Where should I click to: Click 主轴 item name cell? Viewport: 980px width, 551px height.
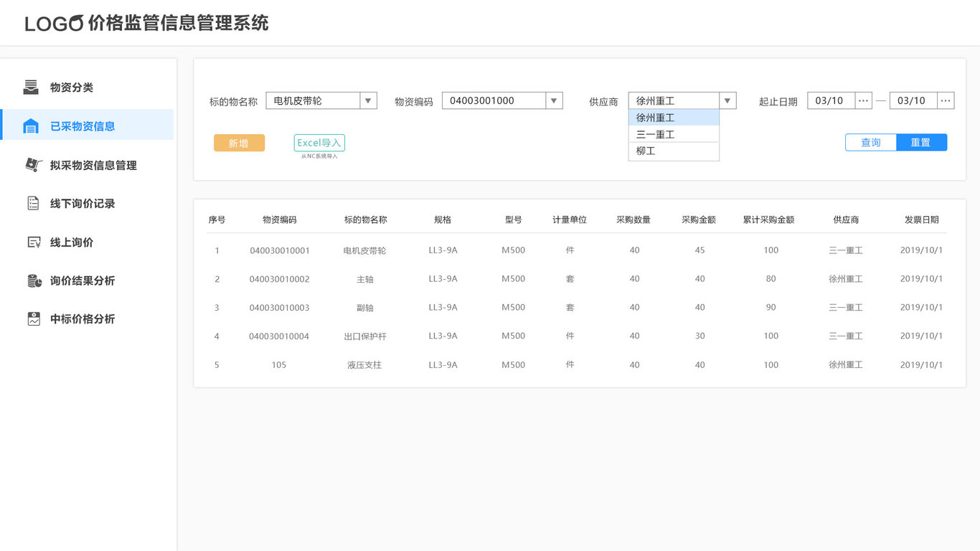pos(364,279)
